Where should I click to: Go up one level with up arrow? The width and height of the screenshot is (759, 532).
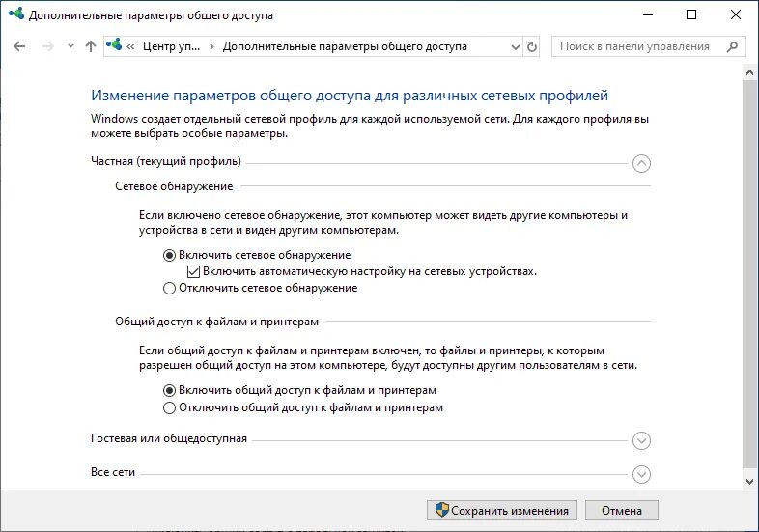point(91,46)
